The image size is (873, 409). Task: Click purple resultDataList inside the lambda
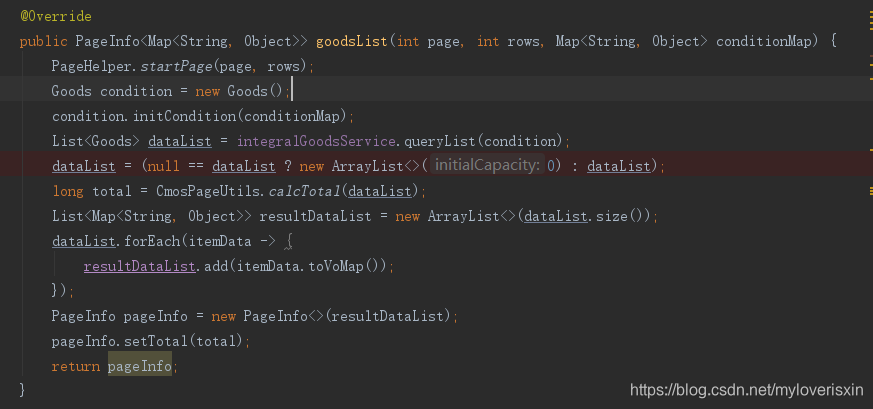pos(139,267)
